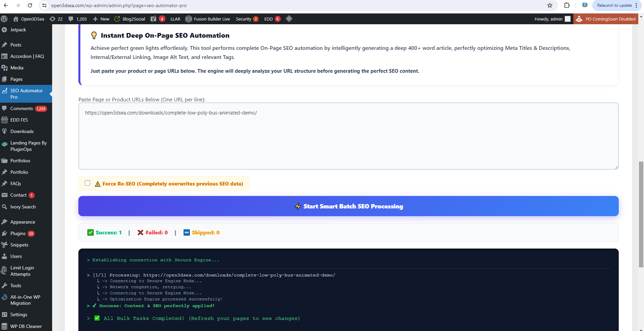Click the browser address bar URL
Viewport: 644px width, 331px height.
[119, 5]
